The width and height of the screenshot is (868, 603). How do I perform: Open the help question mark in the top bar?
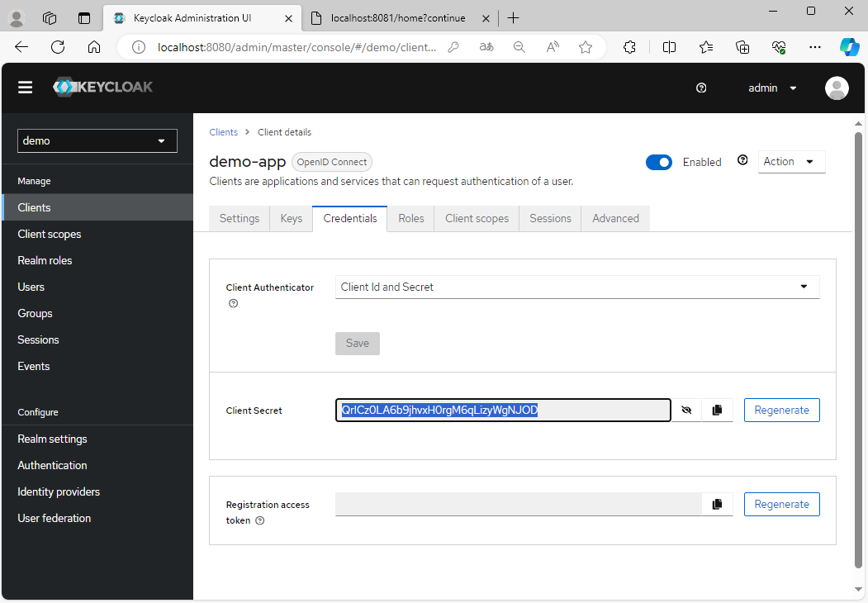700,88
